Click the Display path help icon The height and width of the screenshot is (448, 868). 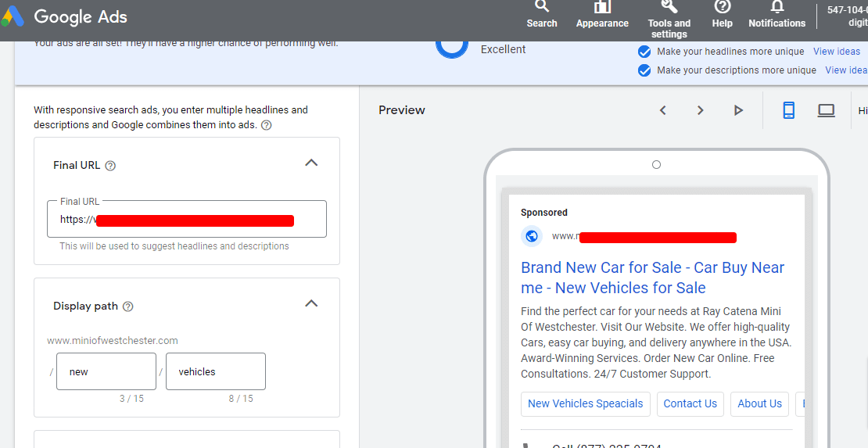point(128,306)
